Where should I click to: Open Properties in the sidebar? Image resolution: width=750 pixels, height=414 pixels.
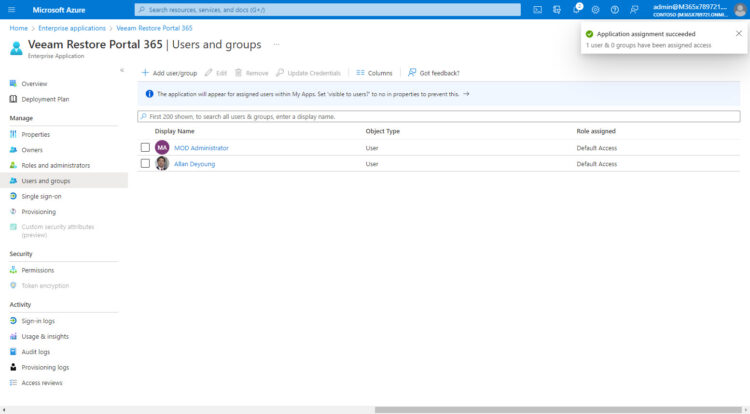(36, 134)
